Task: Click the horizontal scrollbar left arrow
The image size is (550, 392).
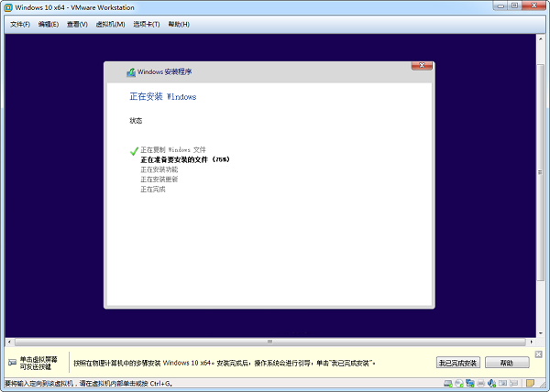Action: (x=9, y=342)
